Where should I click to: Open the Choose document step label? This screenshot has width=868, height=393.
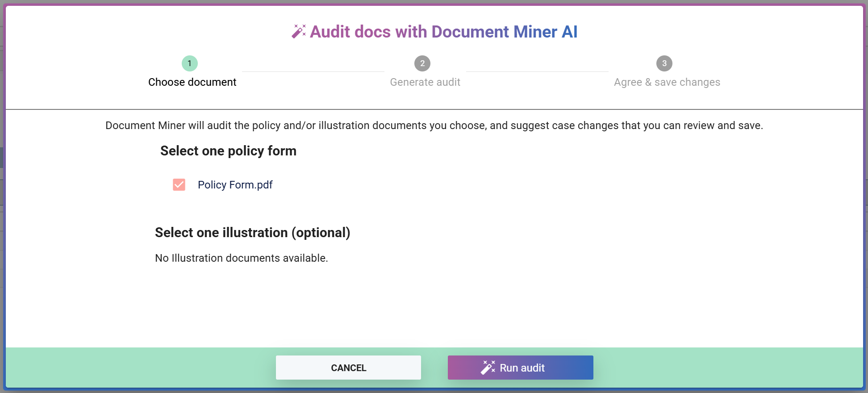(192, 82)
